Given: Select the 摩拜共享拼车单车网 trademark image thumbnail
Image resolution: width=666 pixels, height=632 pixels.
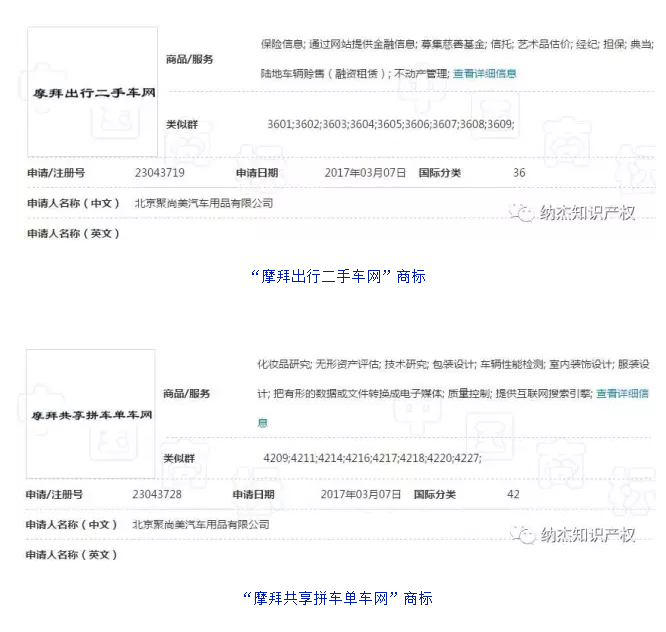Looking at the screenshot, I should pos(90,414).
